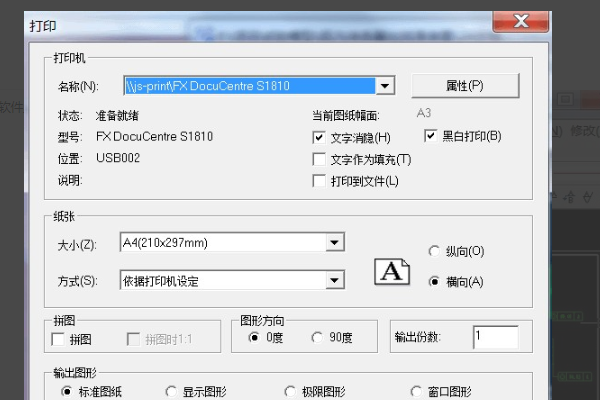Select the 标准图纸 output radio button
The height and width of the screenshot is (400, 600).
(x=66, y=391)
